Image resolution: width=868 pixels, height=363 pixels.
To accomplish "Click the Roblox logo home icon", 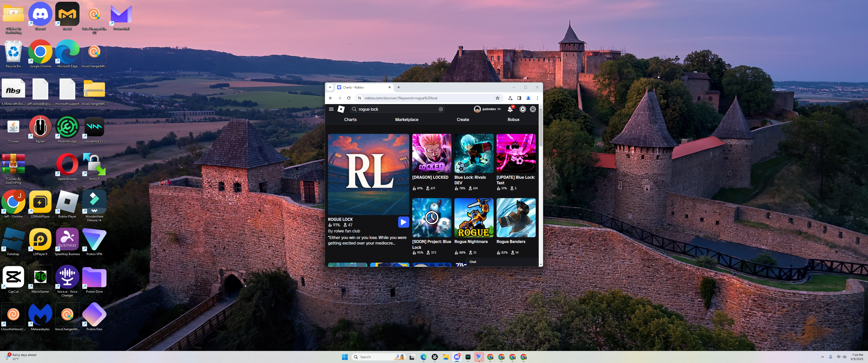I will pyautogui.click(x=341, y=109).
